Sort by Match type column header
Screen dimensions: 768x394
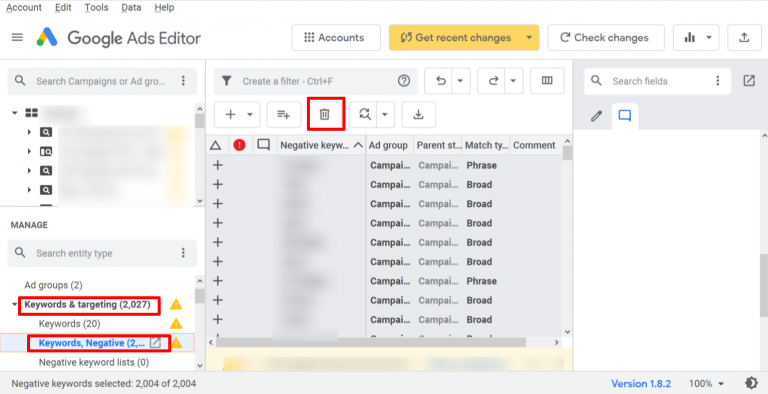486,145
